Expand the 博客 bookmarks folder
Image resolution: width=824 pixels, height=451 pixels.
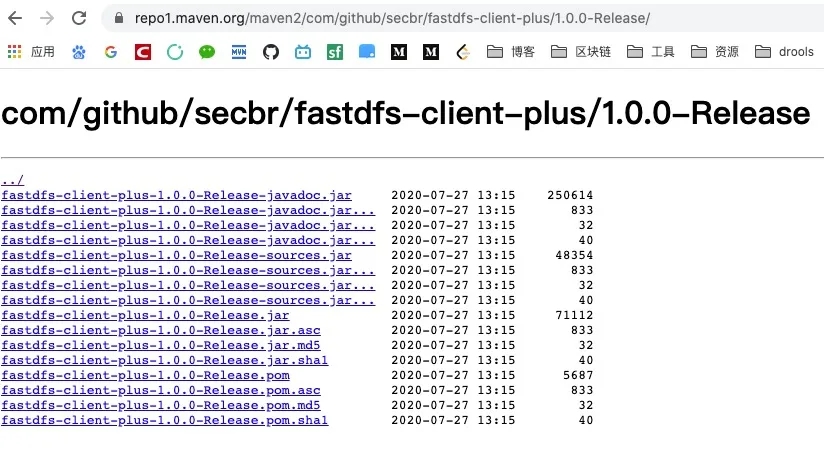pos(510,52)
